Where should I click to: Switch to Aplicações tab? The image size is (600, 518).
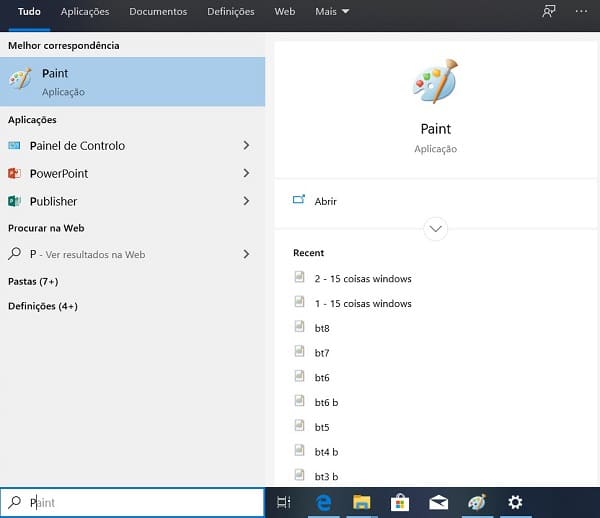pyautogui.click(x=85, y=11)
